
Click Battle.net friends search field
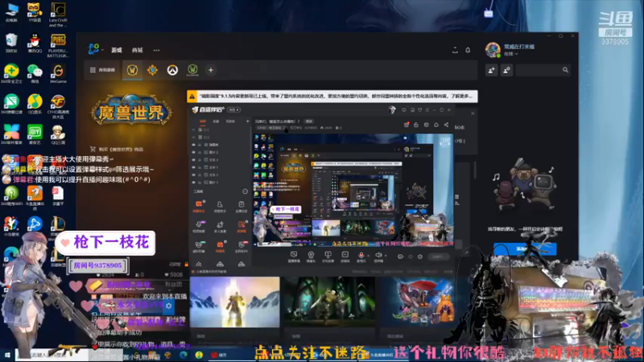(543, 70)
